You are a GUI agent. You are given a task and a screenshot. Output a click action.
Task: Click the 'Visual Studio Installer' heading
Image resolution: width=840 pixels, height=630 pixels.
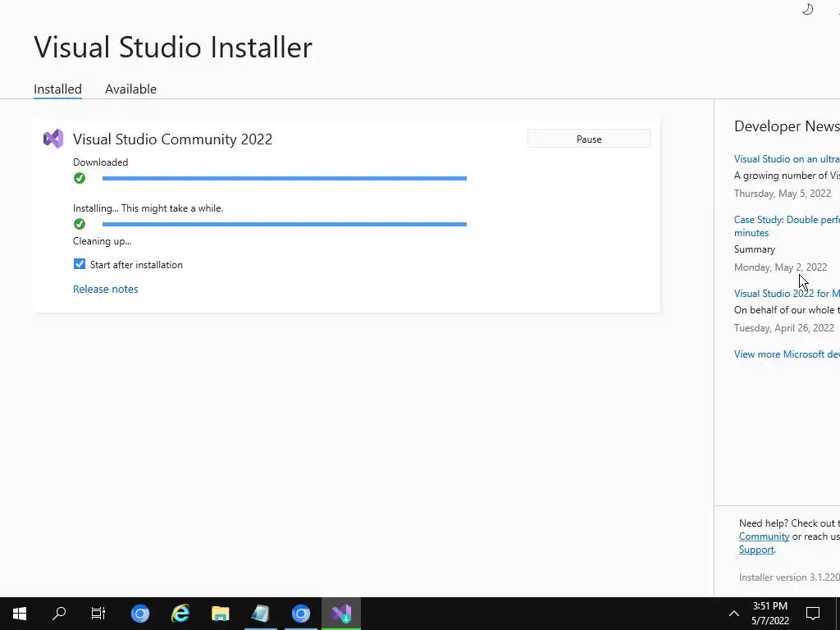pos(173,47)
